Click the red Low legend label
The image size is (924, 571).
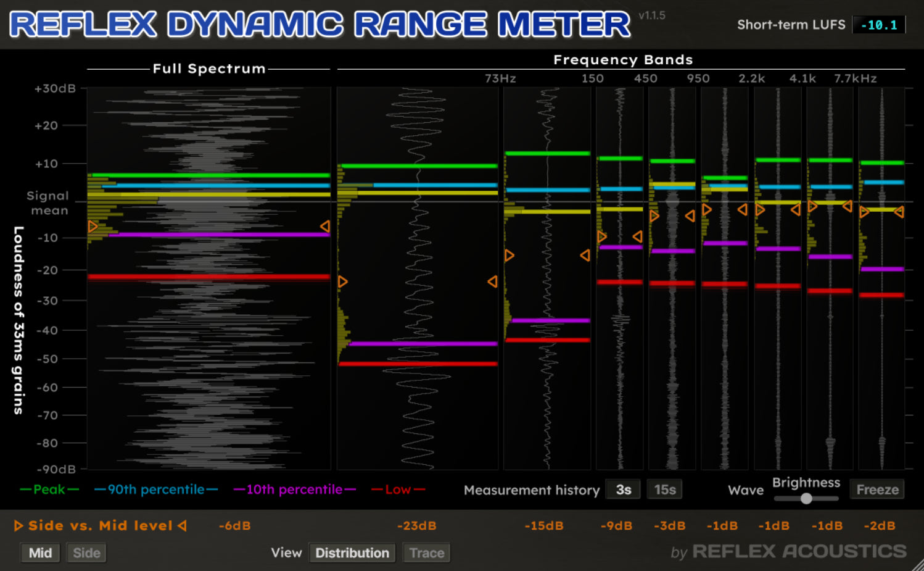tap(398, 490)
